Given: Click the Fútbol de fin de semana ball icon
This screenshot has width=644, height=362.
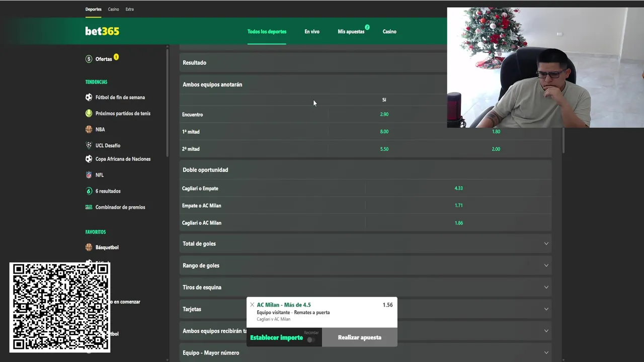Looking at the screenshot, I should tap(89, 98).
